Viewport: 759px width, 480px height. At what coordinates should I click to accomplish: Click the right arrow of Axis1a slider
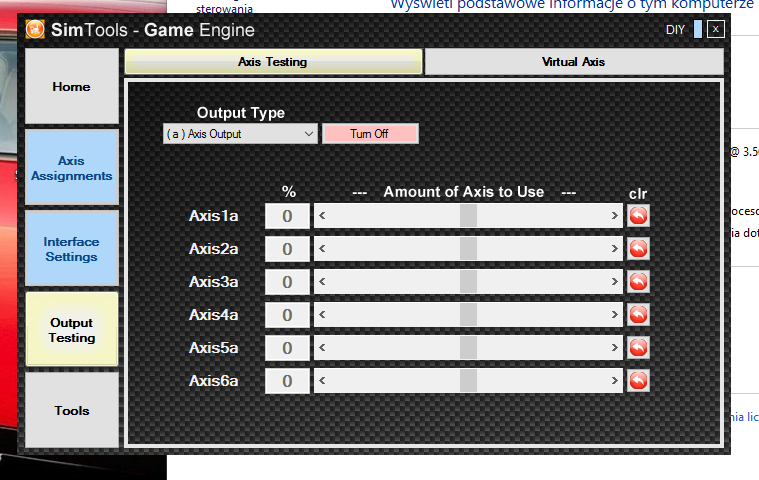614,216
